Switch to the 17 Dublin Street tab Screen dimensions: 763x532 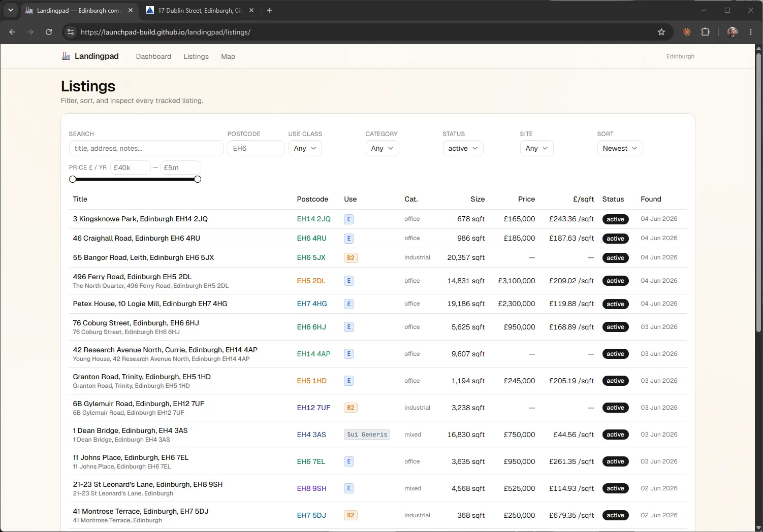click(x=200, y=10)
